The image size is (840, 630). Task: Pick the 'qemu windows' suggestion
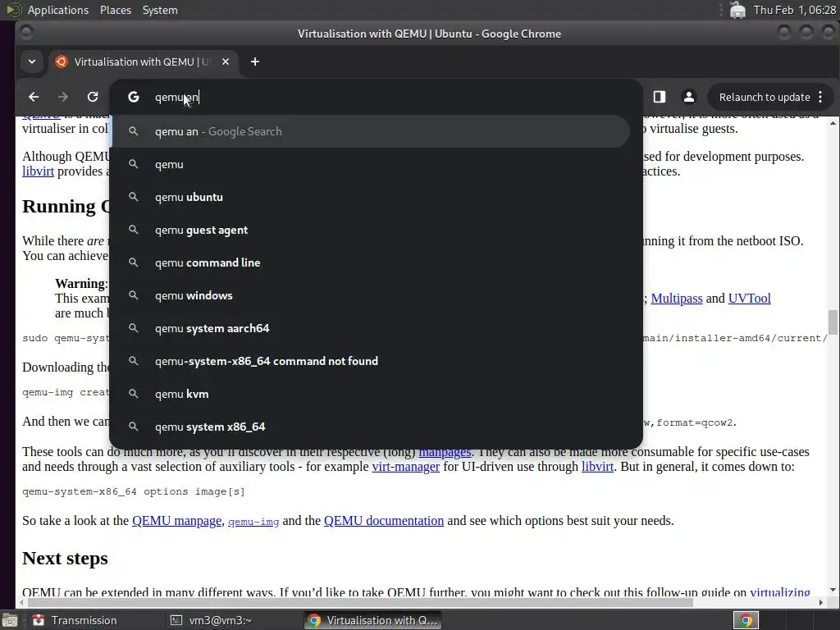pyautogui.click(x=371, y=295)
